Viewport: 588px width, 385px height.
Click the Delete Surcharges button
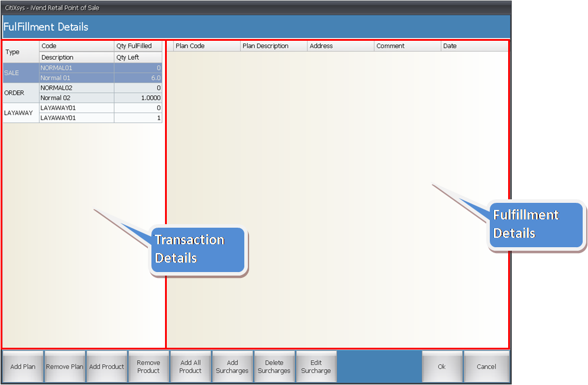(274, 367)
